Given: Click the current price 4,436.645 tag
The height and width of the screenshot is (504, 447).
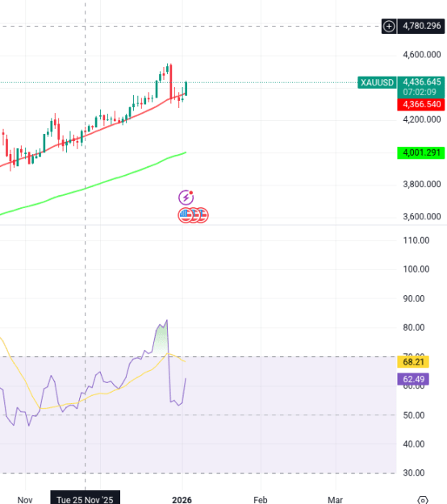Looking at the screenshot, I should [421, 82].
